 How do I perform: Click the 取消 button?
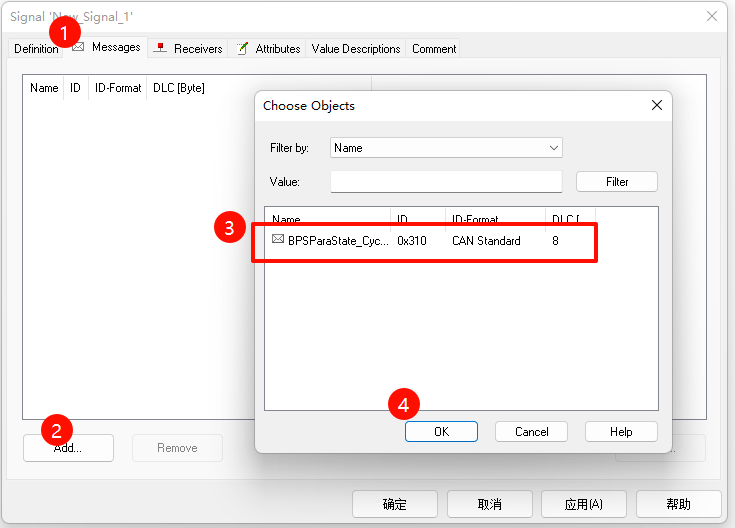pyautogui.click(x=489, y=504)
